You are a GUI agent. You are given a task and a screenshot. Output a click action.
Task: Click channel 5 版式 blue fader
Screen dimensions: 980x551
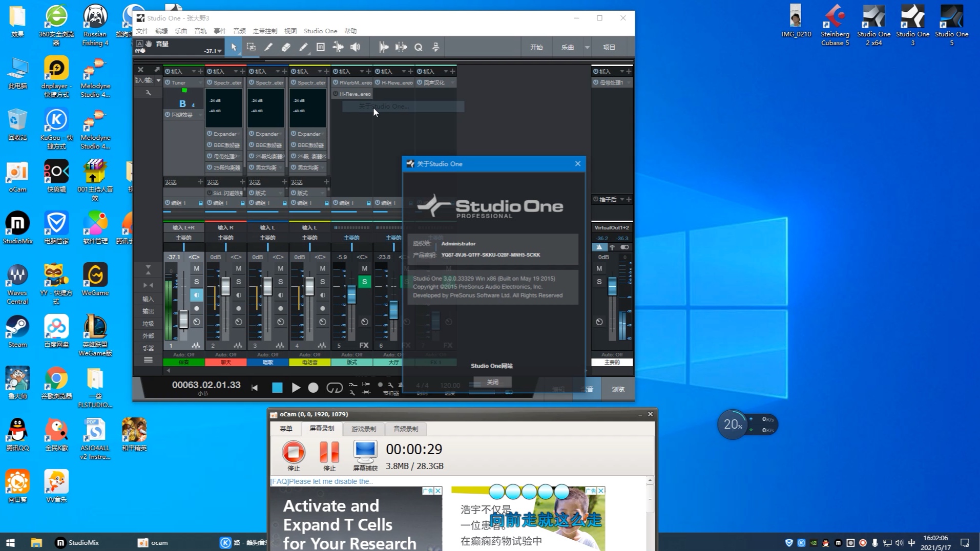[x=351, y=294]
